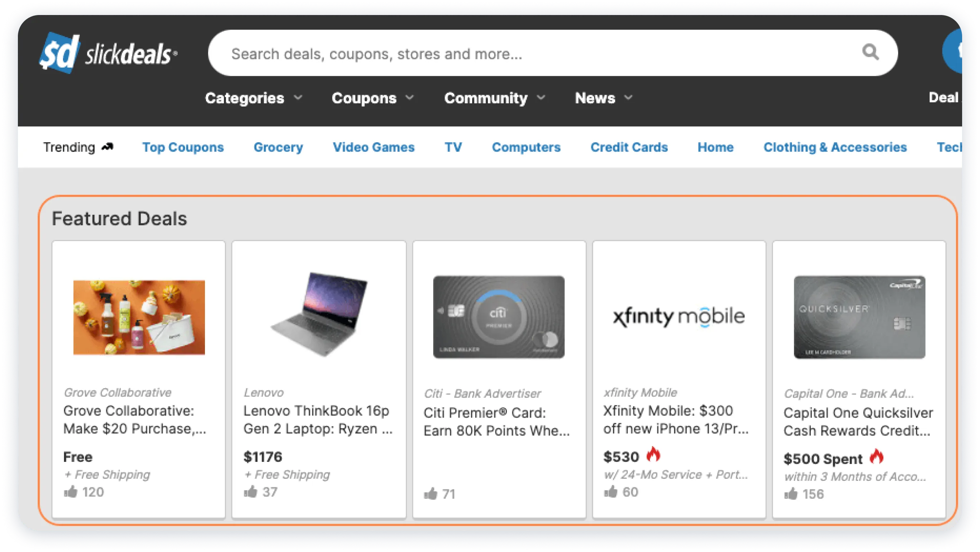Click thumbs-up icon on Xfinity Mobile deal

tap(611, 492)
